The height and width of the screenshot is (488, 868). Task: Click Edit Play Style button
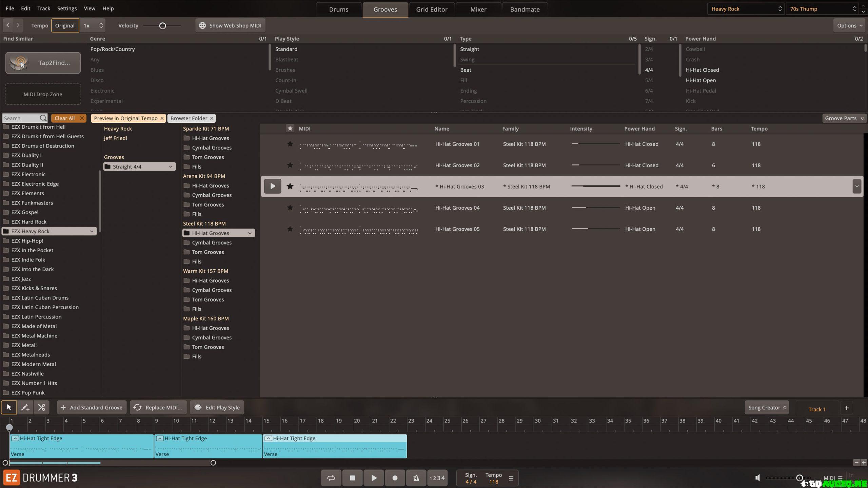(x=217, y=407)
